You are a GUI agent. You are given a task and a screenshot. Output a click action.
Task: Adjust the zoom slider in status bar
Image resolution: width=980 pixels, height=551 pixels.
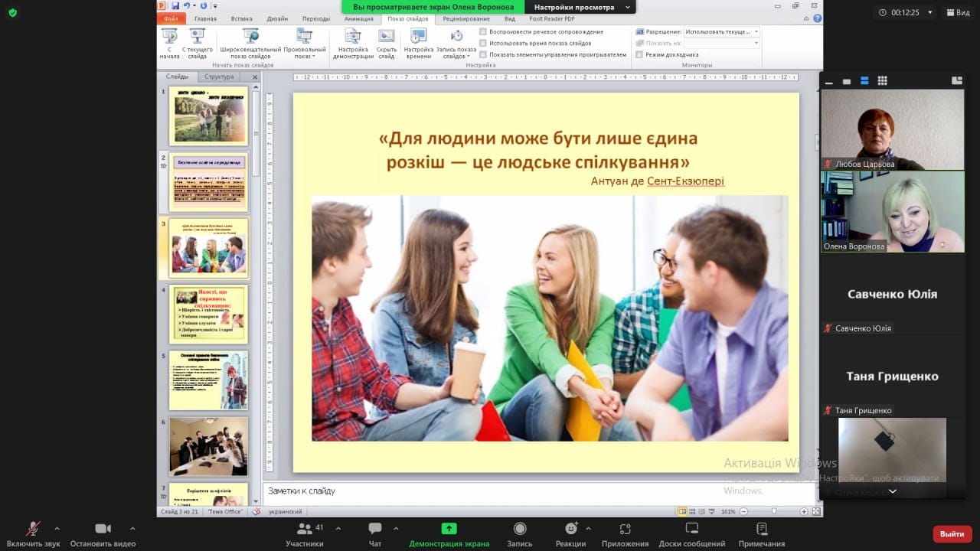pyautogui.click(x=774, y=511)
